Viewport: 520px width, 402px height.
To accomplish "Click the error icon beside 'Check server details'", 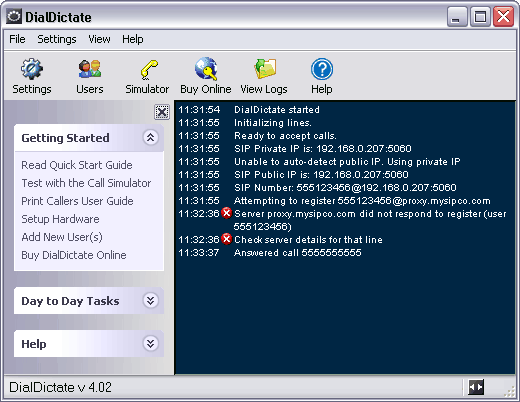I will pyautogui.click(x=227, y=239).
